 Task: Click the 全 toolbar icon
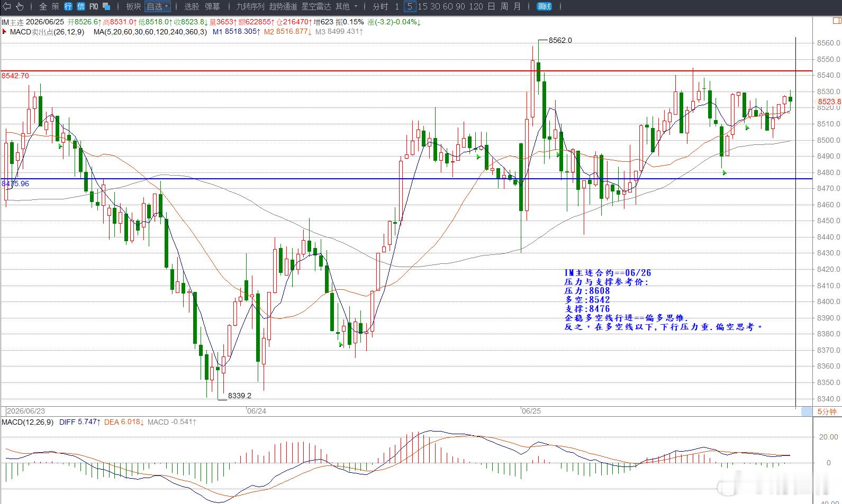(43, 6)
